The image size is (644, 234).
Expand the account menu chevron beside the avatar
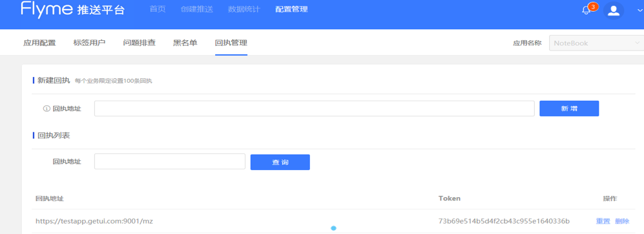pyautogui.click(x=640, y=11)
